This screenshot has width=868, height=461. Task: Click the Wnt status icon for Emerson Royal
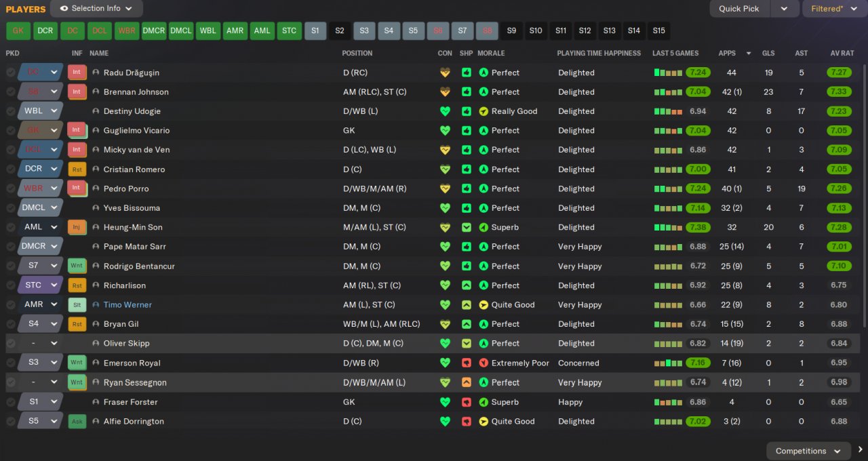[77, 363]
